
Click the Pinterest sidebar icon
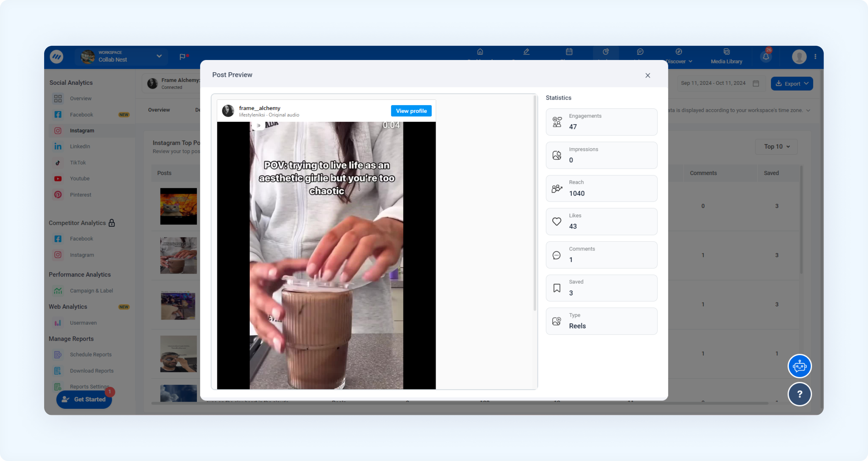(x=58, y=195)
